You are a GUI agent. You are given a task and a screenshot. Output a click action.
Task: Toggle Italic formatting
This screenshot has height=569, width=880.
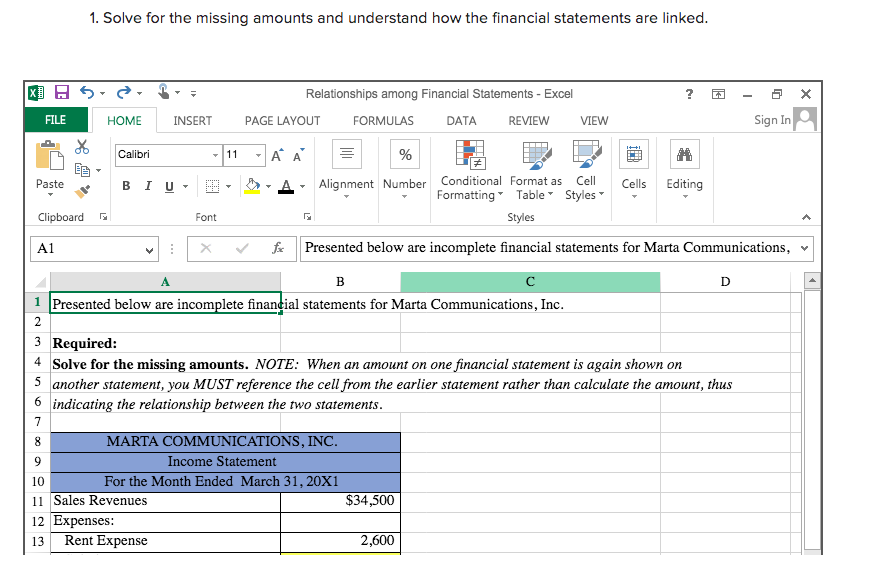point(148,186)
